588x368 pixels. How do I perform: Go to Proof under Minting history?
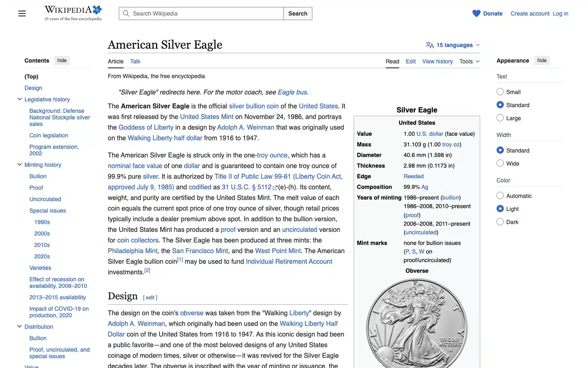(x=36, y=188)
